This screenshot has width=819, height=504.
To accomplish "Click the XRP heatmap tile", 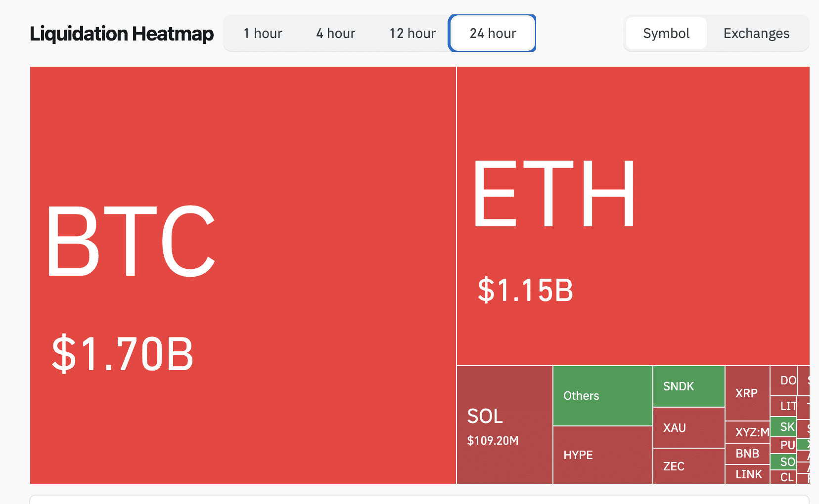I will click(747, 393).
